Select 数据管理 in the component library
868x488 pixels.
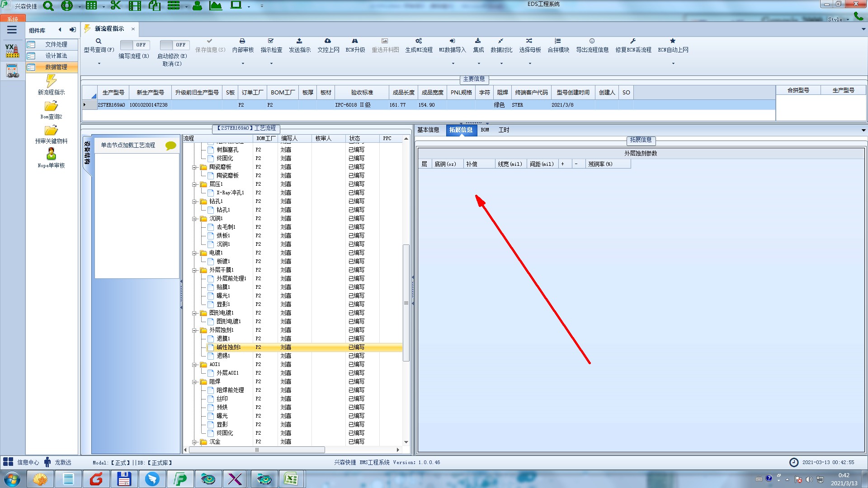coord(56,67)
